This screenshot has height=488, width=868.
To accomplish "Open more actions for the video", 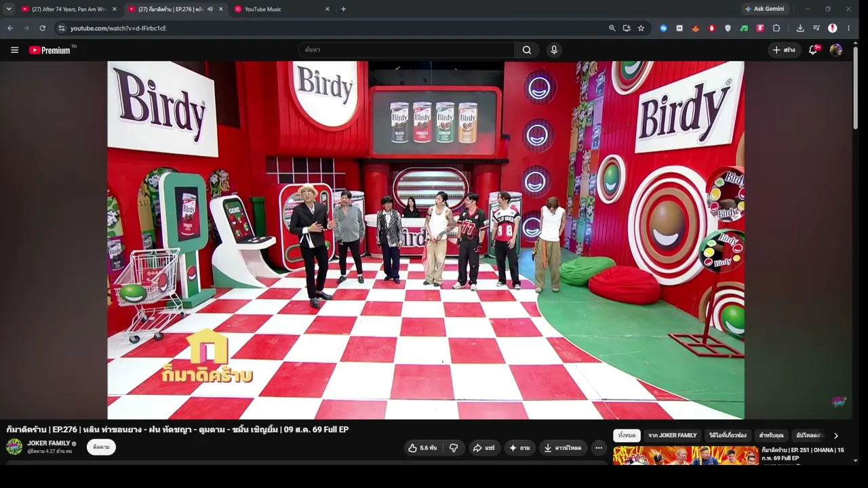I will pos(598,448).
